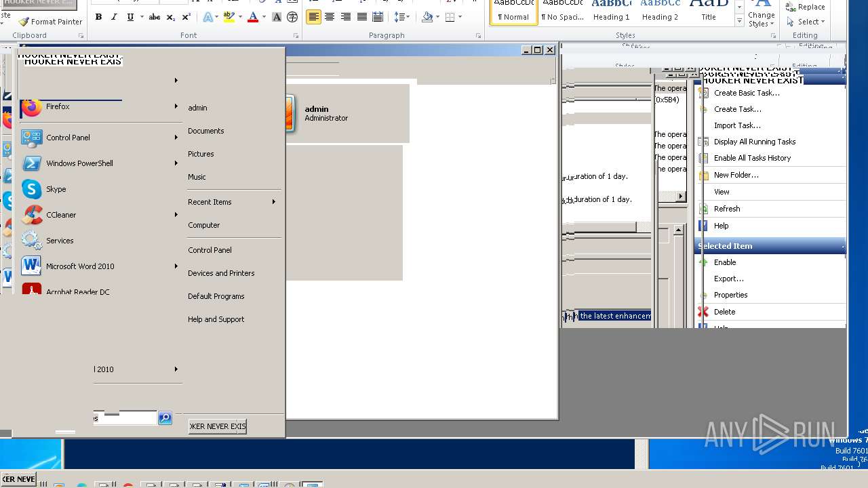Apply Text Highlight Color
Viewport: 868px width, 488px height.
pyautogui.click(x=229, y=17)
